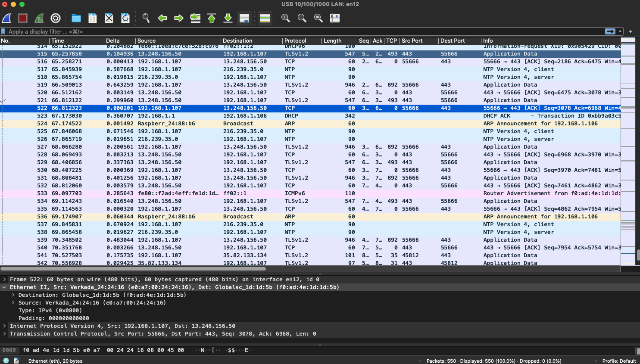
Task: Expand the Frame 522 details
Action: (x=5, y=280)
